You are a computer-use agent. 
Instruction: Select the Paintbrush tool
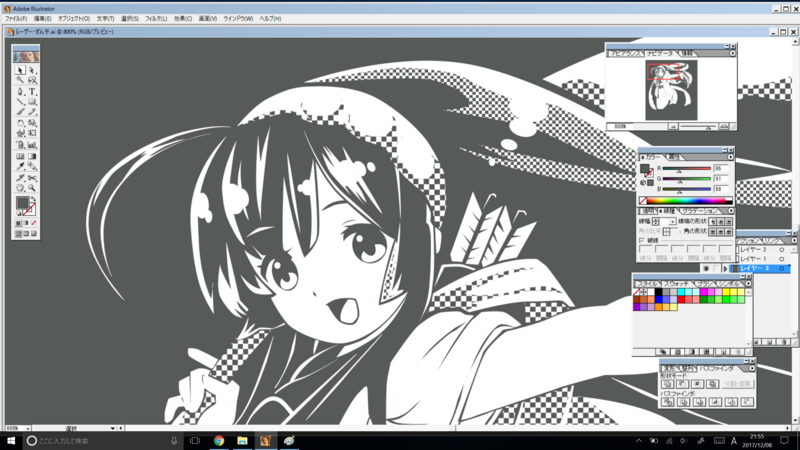[20, 112]
